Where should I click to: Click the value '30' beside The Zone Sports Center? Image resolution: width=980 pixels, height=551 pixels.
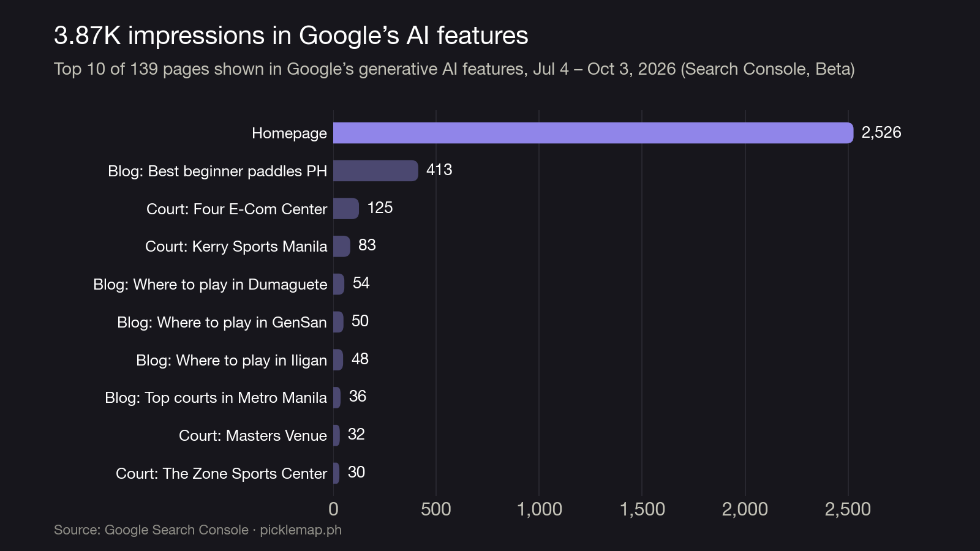(x=356, y=473)
